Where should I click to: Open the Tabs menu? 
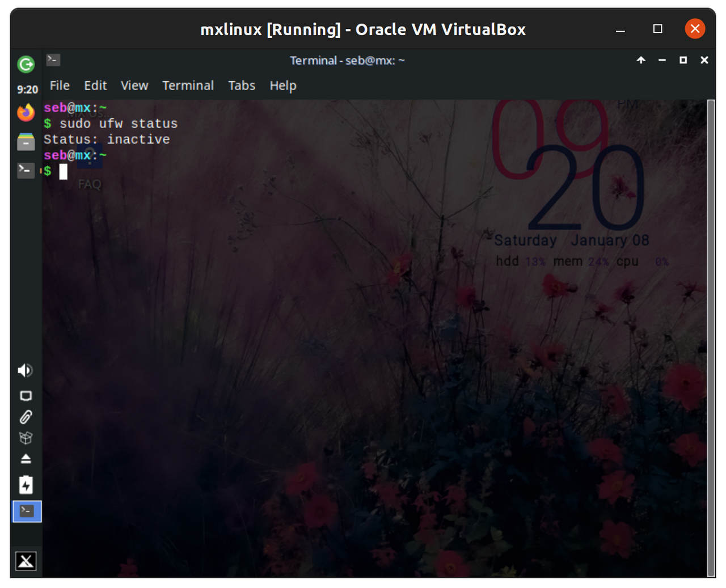[x=242, y=86]
